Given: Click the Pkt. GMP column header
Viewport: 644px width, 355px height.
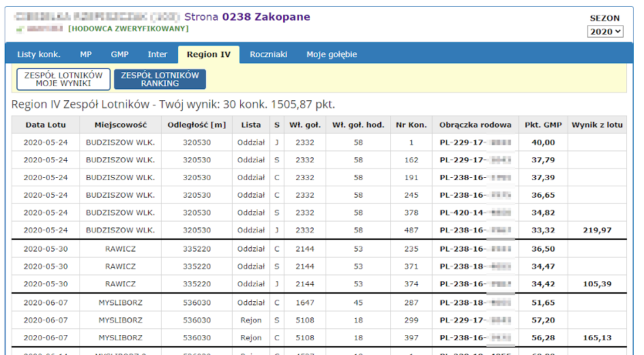Looking at the screenshot, I should [x=543, y=125].
